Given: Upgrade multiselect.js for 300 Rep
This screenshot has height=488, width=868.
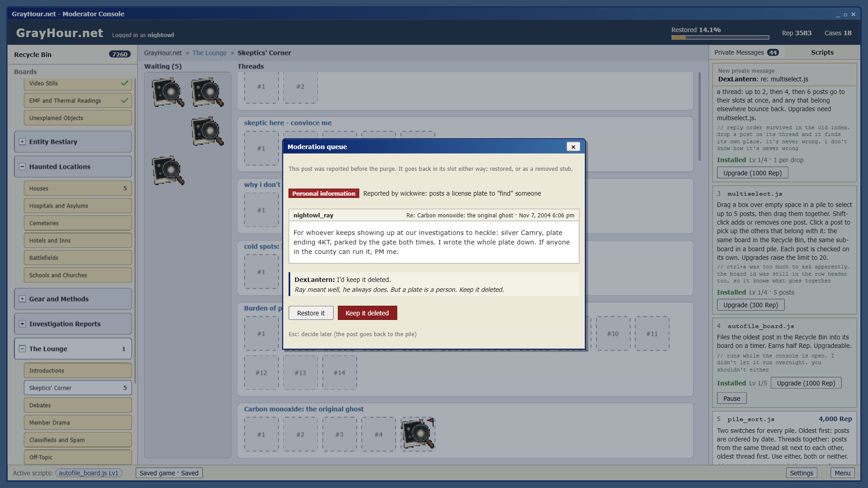Looking at the screenshot, I should point(750,305).
